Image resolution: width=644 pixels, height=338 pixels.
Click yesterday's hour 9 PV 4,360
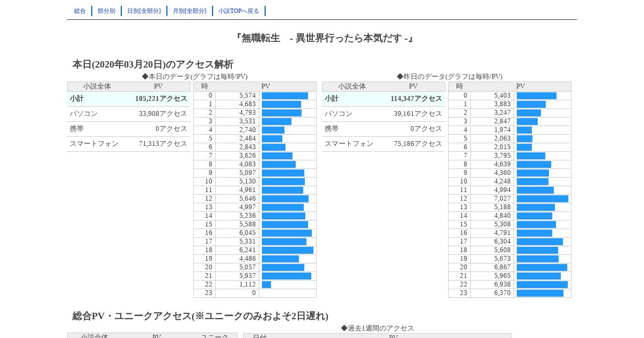502,173
